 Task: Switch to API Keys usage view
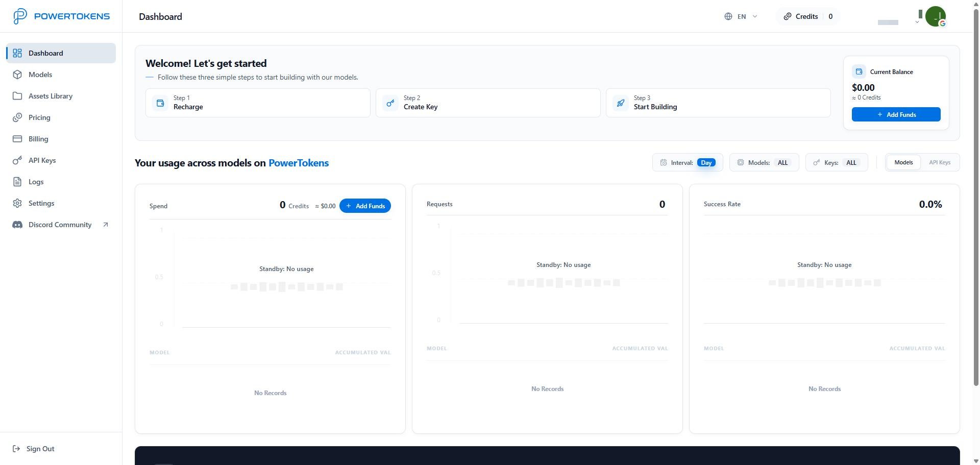click(x=940, y=162)
